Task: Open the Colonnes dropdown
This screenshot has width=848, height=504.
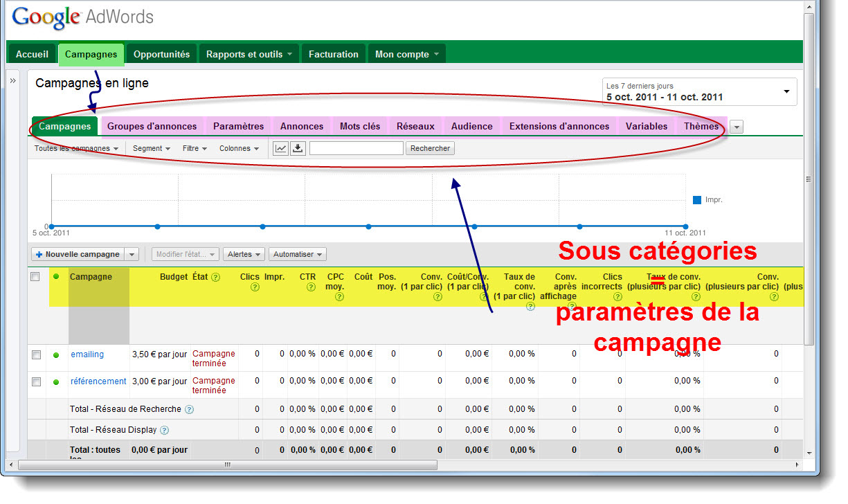Action: click(x=239, y=148)
